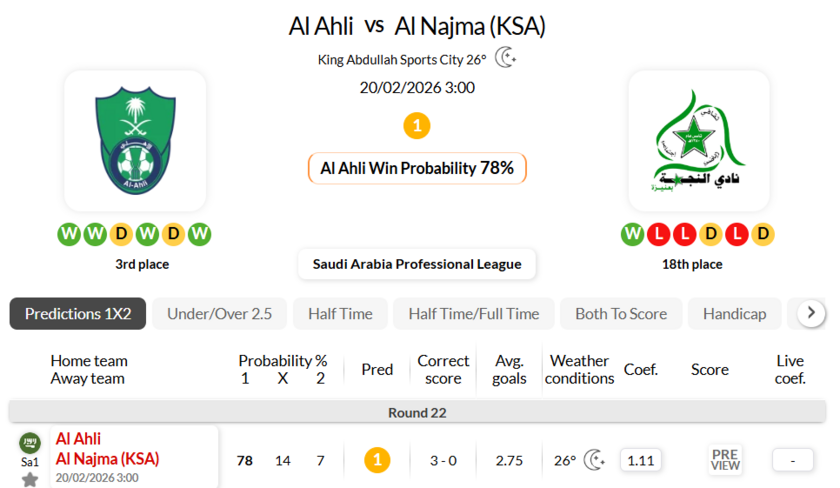Click the orange prediction badge under the date
Image resolution: width=840 pixels, height=488 pixels.
pyautogui.click(x=417, y=126)
